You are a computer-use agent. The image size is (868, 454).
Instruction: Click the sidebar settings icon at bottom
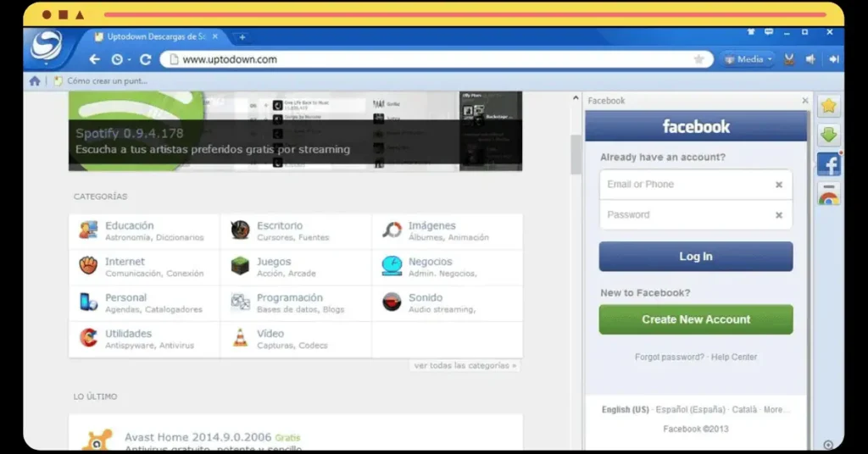tap(828, 445)
